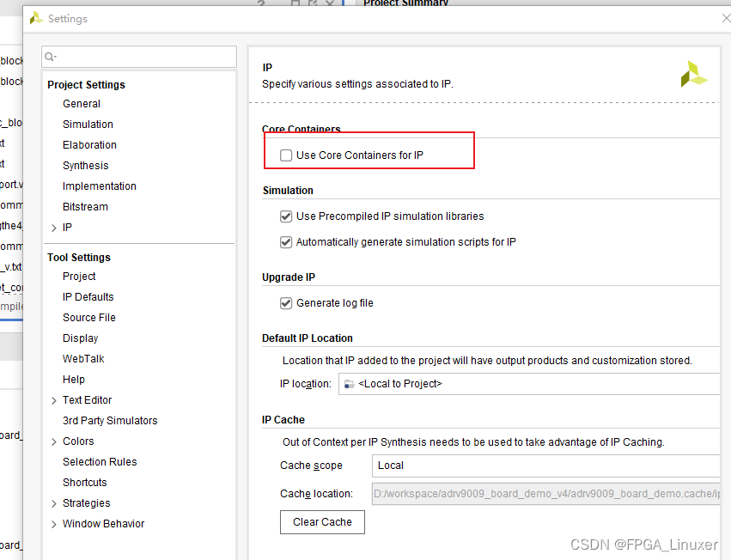The width and height of the screenshot is (731, 560).
Task: Select IP under Project Settings
Action: pyautogui.click(x=67, y=227)
